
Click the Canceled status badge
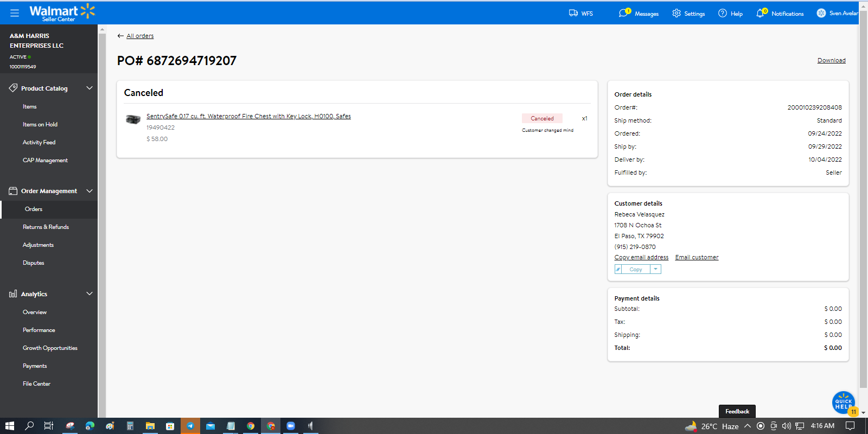542,118
